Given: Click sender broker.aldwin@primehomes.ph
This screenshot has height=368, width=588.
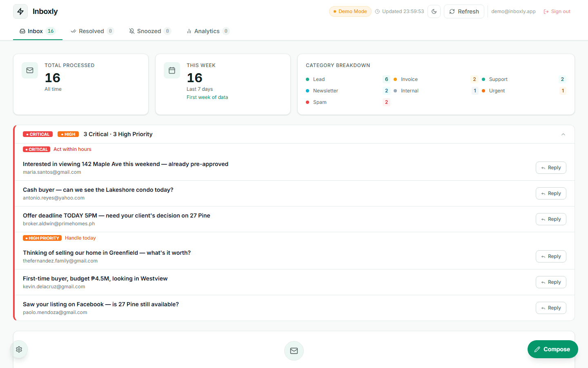Looking at the screenshot, I should pos(59,224).
